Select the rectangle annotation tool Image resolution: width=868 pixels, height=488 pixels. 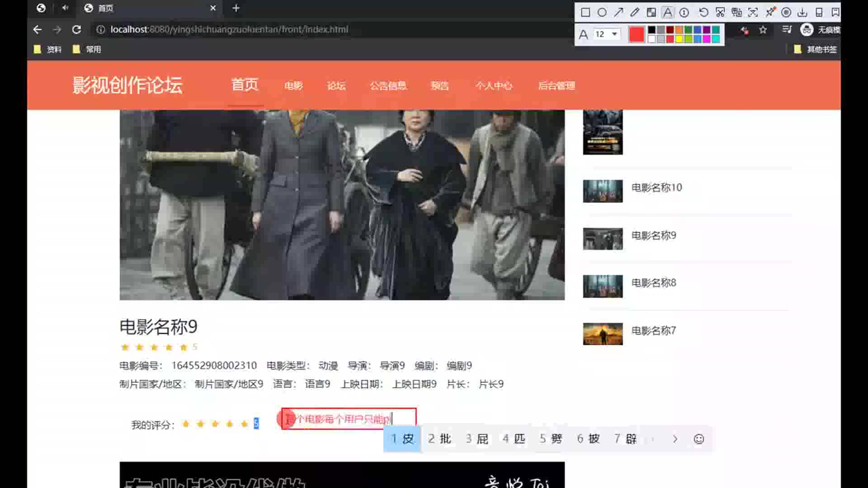[585, 12]
